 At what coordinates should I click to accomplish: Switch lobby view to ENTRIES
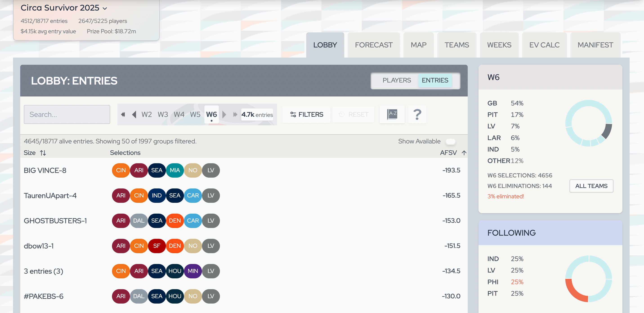435,80
